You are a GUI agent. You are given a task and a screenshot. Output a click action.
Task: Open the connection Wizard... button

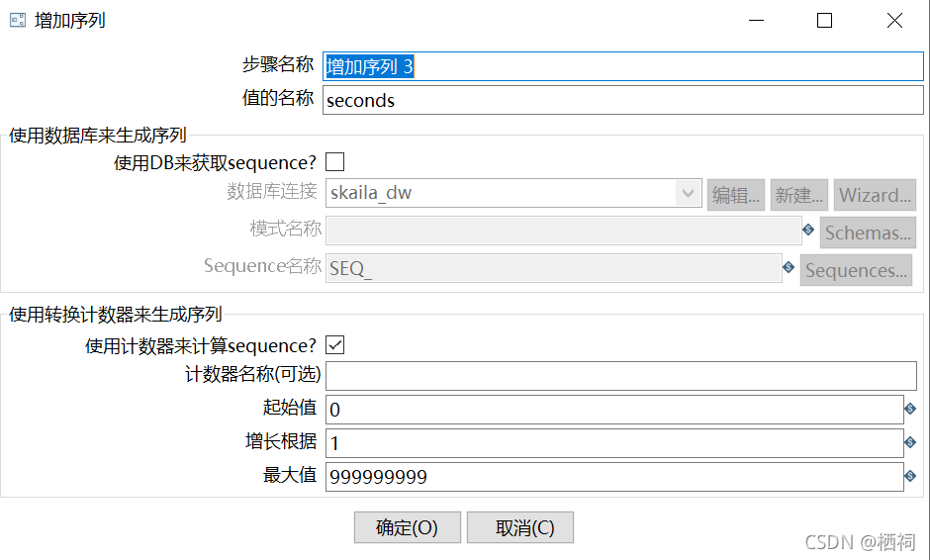click(x=876, y=195)
